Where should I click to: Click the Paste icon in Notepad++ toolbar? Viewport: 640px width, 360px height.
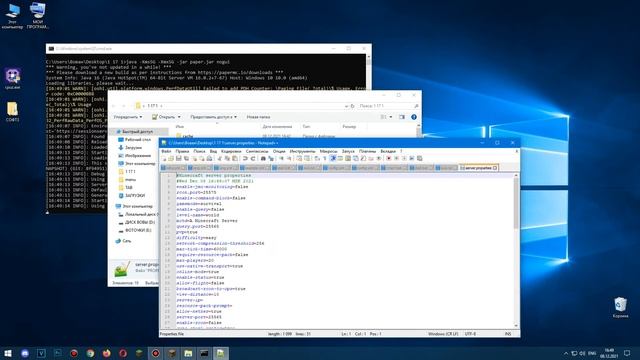(x=235, y=158)
